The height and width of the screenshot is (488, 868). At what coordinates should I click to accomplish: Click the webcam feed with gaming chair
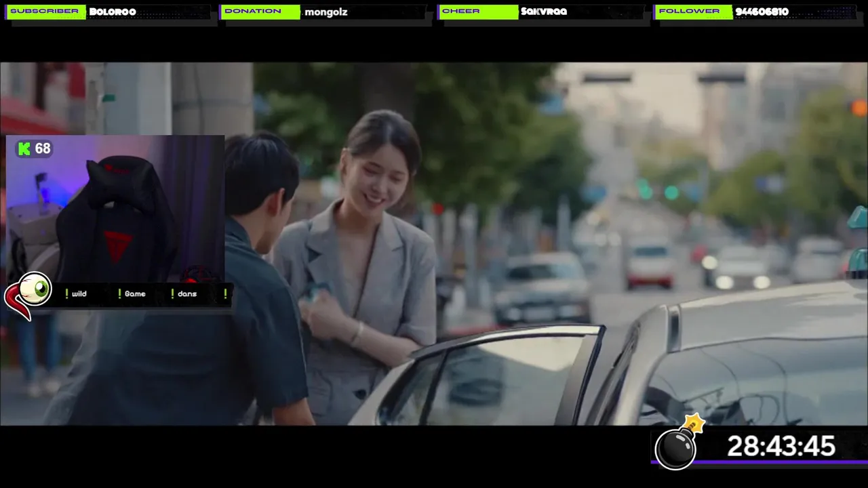pos(115,209)
